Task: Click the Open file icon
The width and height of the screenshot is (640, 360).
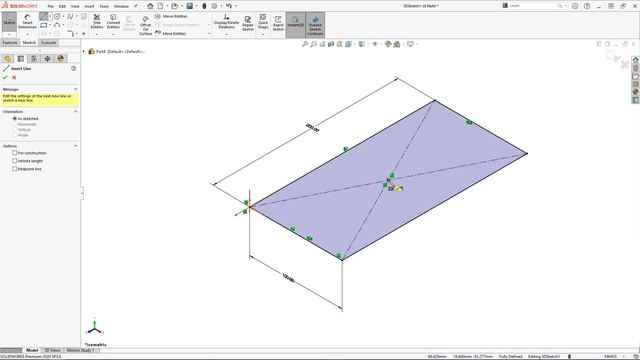Action: (x=175, y=6)
